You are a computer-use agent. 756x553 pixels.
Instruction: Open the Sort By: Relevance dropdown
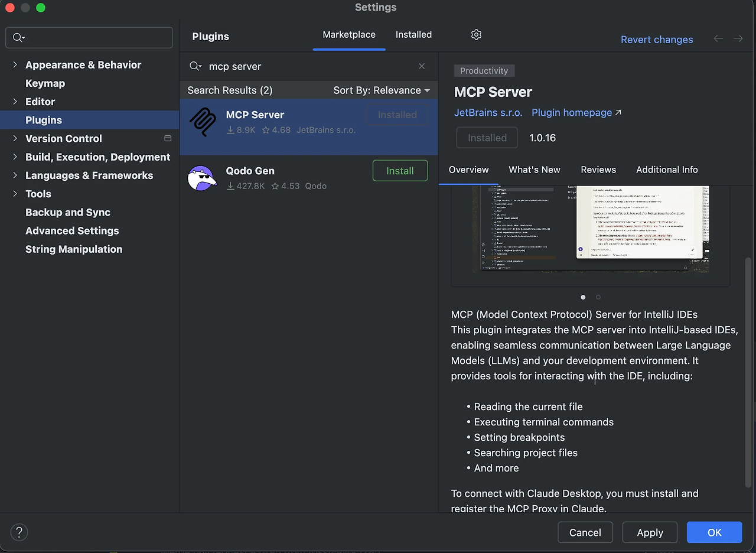[x=382, y=90]
